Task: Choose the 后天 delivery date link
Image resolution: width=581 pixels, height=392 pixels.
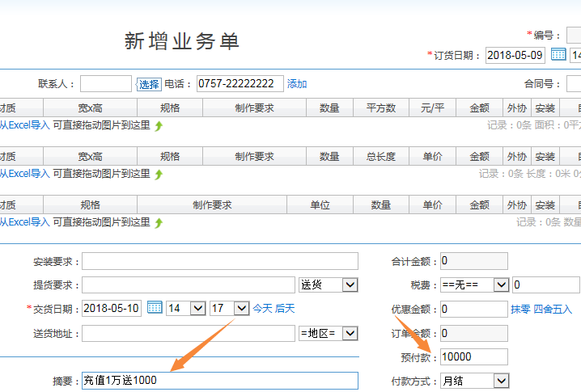Action: tap(285, 308)
